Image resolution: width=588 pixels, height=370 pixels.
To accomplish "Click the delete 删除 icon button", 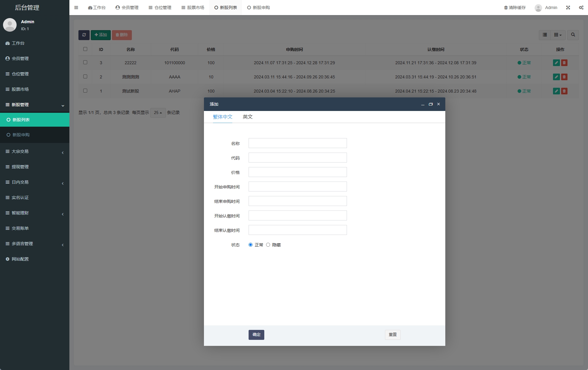I will click(122, 35).
